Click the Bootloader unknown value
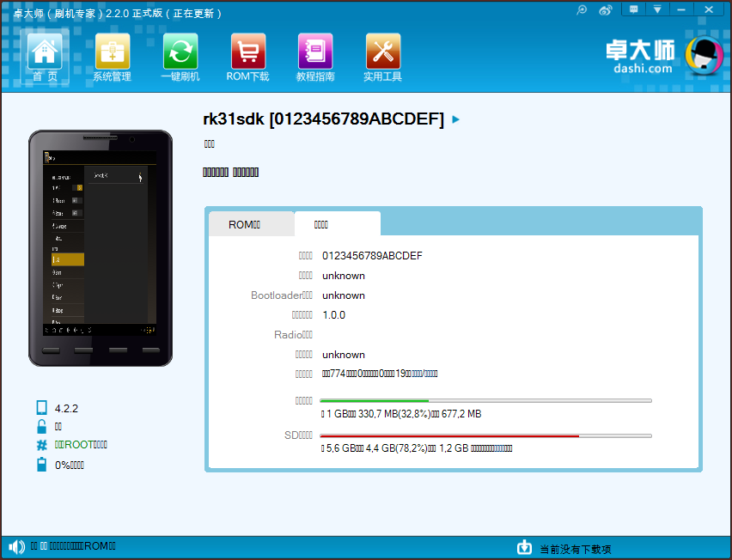 tap(344, 295)
